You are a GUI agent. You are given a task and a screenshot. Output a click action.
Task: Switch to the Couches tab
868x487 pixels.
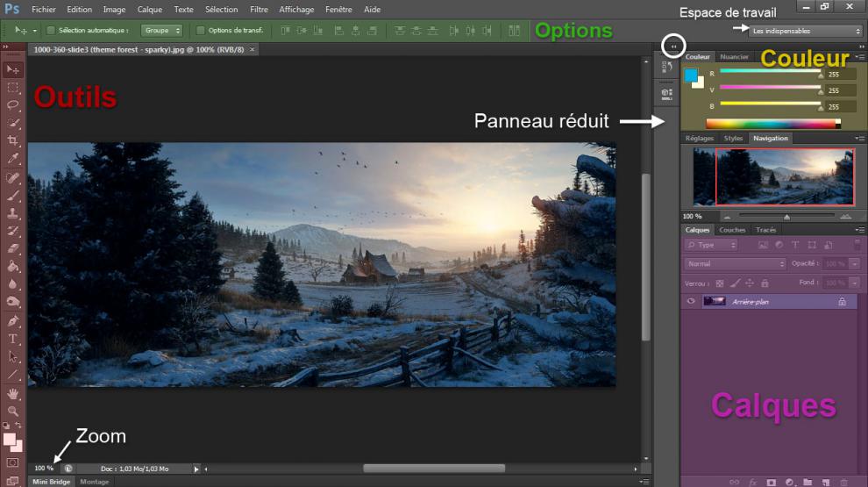(x=732, y=229)
